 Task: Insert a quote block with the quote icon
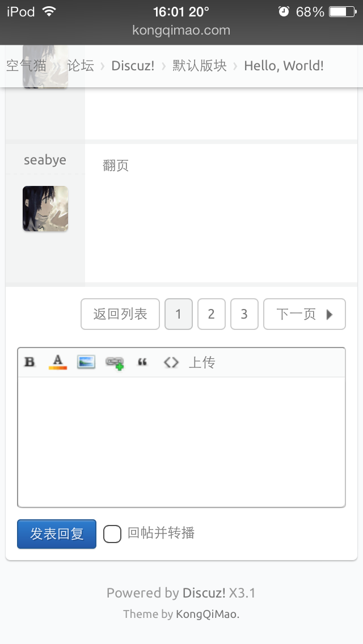pos(142,362)
